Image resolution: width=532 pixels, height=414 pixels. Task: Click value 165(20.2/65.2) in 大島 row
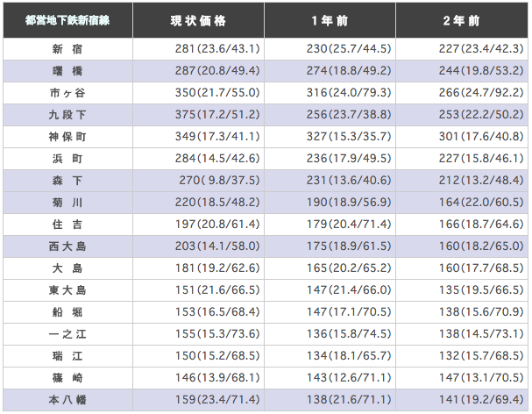(349, 268)
